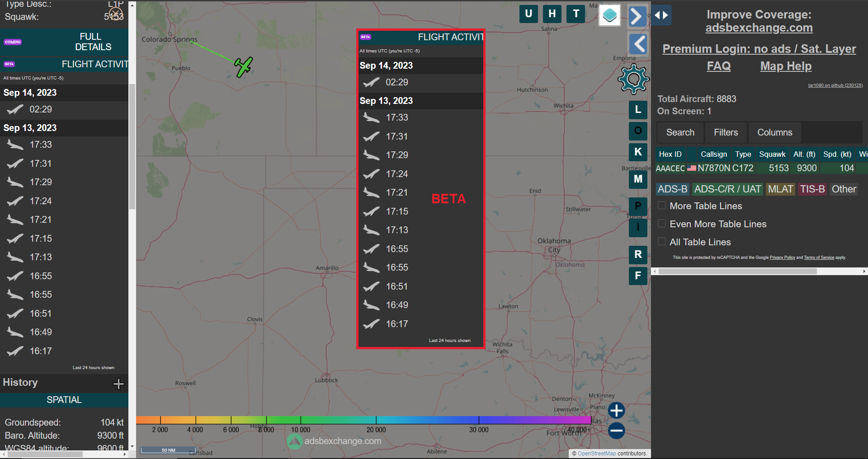Toggle the K map button
Viewport: 868px width, 459px height.
tap(638, 152)
